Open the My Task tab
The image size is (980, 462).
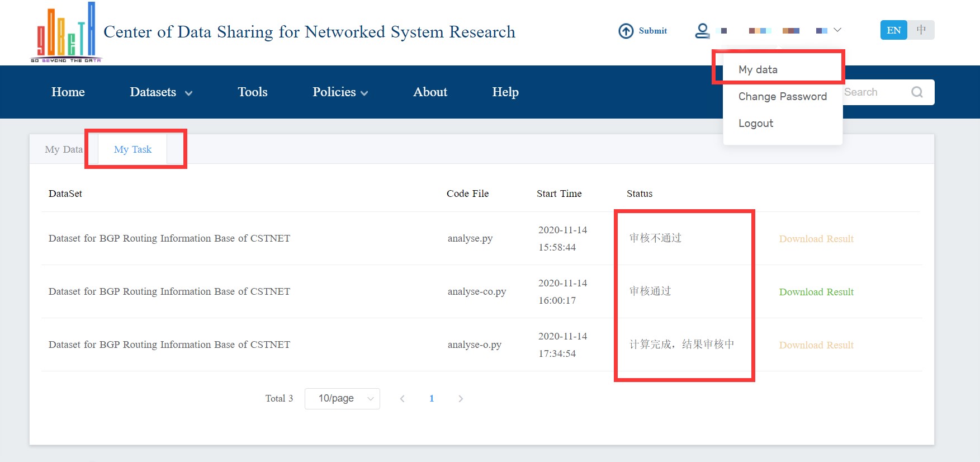point(132,149)
